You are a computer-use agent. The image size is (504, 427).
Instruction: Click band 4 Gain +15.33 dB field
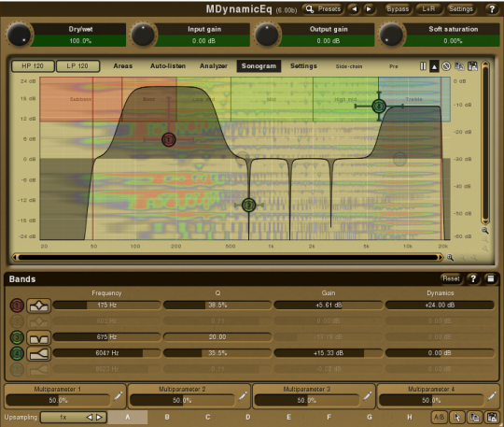click(329, 353)
